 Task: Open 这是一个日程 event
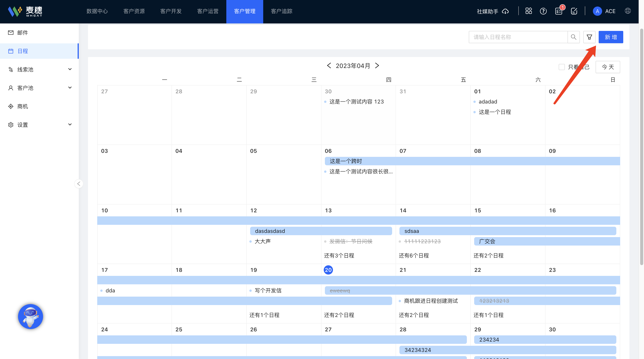495,112
